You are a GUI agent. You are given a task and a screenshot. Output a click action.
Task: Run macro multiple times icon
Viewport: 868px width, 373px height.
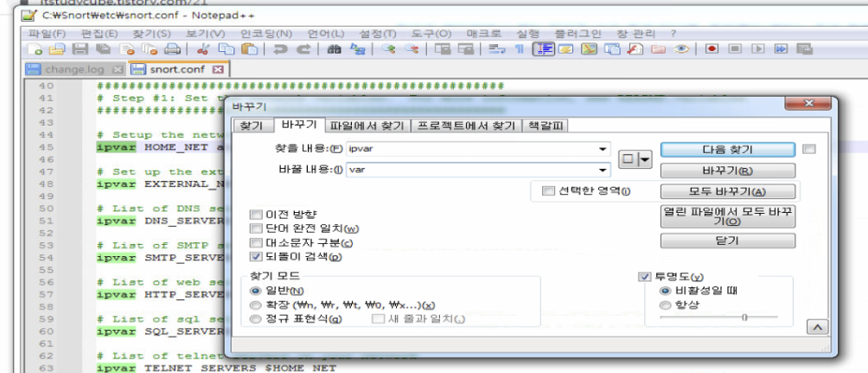pyautogui.click(x=781, y=49)
